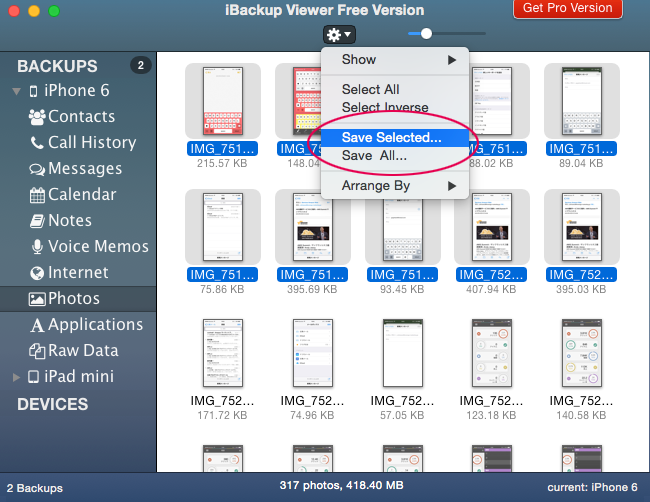This screenshot has height=502, width=650.
Task: Click the 317 photos, 418.40 MB status
Action: [x=341, y=485]
